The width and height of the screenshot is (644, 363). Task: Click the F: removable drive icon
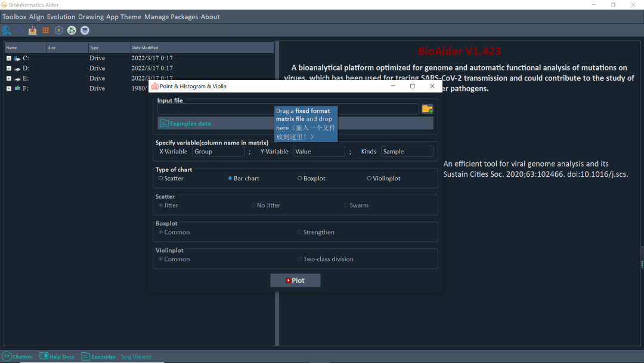(17, 88)
